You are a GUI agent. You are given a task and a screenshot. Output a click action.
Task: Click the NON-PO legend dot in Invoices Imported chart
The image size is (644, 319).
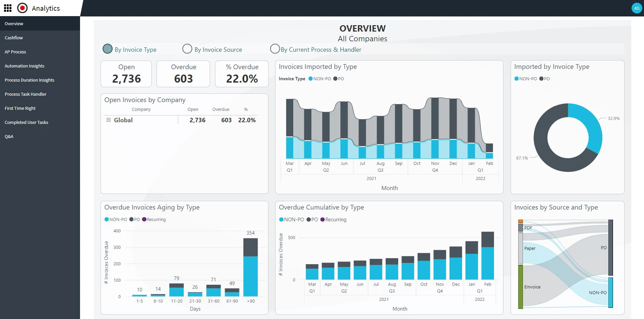click(310, 79)
